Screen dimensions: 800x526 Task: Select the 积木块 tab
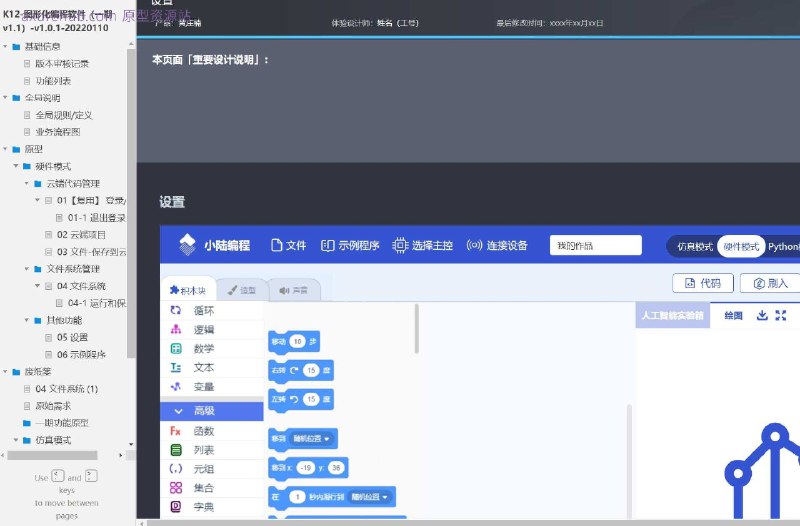tap(188, 290)
